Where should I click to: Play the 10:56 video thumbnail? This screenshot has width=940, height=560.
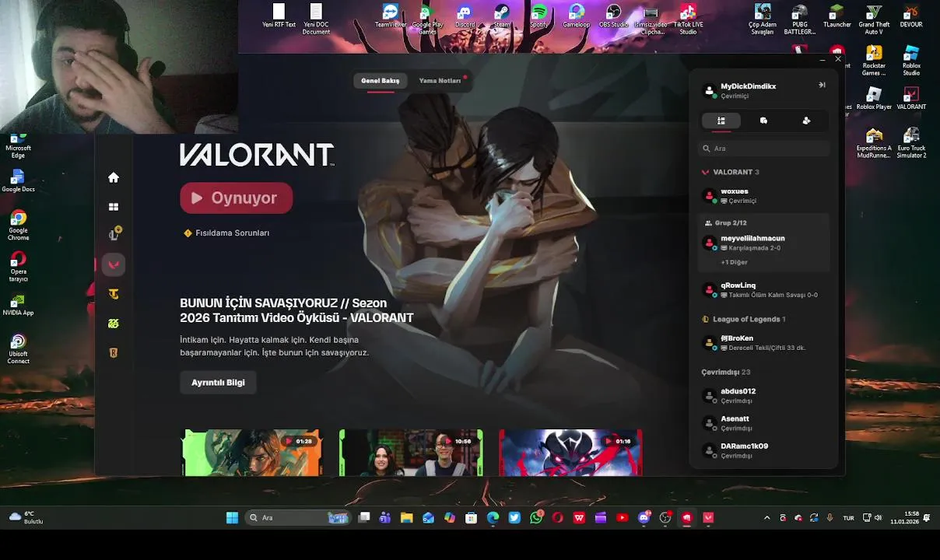tap(411, 453)
